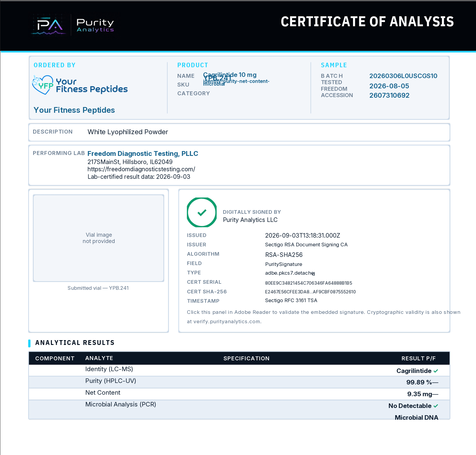Click the COMPONENT column header
Viewport: 476px width, 455px height.
click(55, 358)
